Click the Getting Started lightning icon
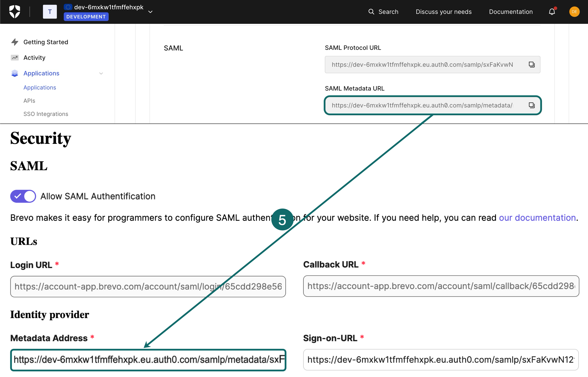This screenshot has height=377, width=588. [15, 42]
